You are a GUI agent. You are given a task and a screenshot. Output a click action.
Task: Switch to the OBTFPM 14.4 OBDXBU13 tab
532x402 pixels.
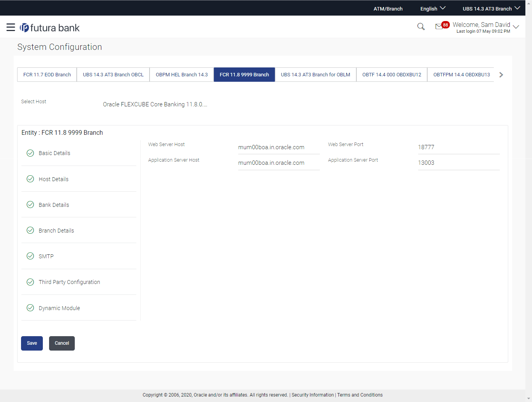(x=462, y=75)
